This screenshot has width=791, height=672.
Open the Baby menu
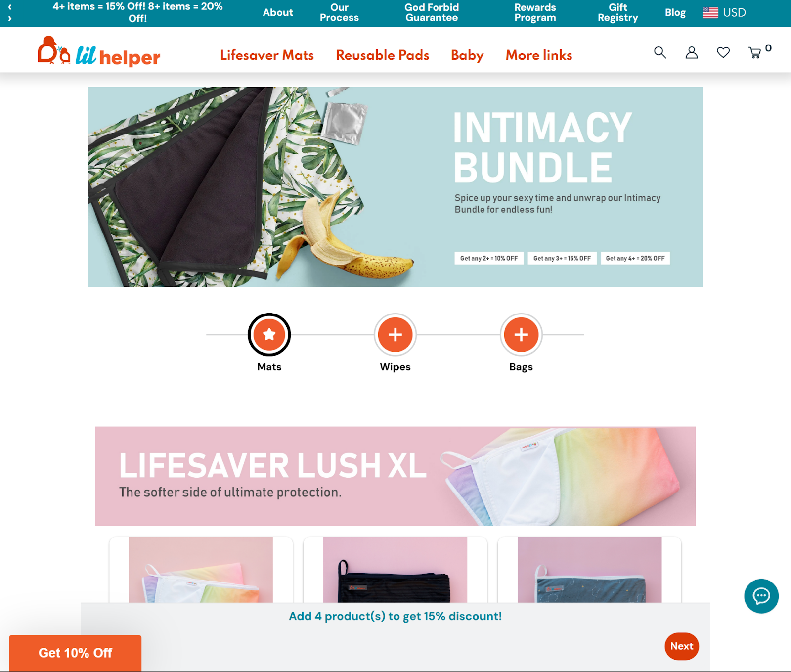tap(467, 55)
